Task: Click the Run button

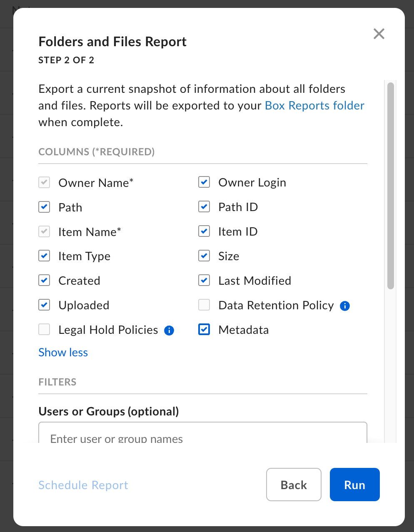Action: 354,485
